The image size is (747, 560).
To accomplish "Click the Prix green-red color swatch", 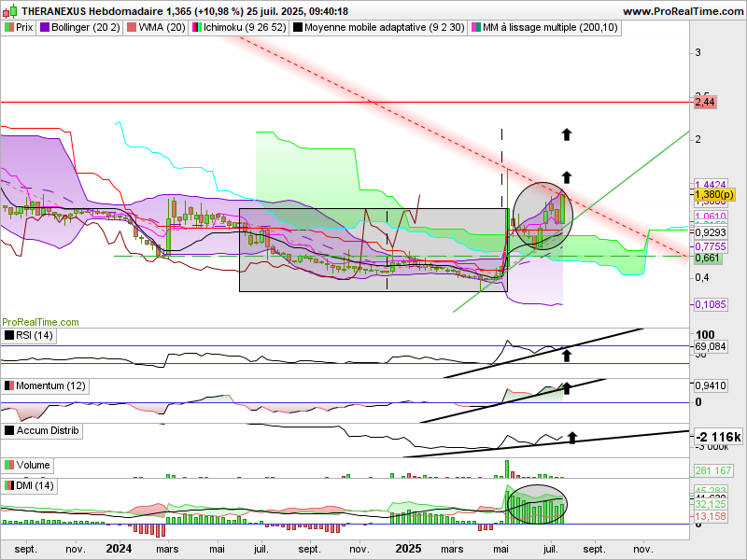I will pos(9,28).
